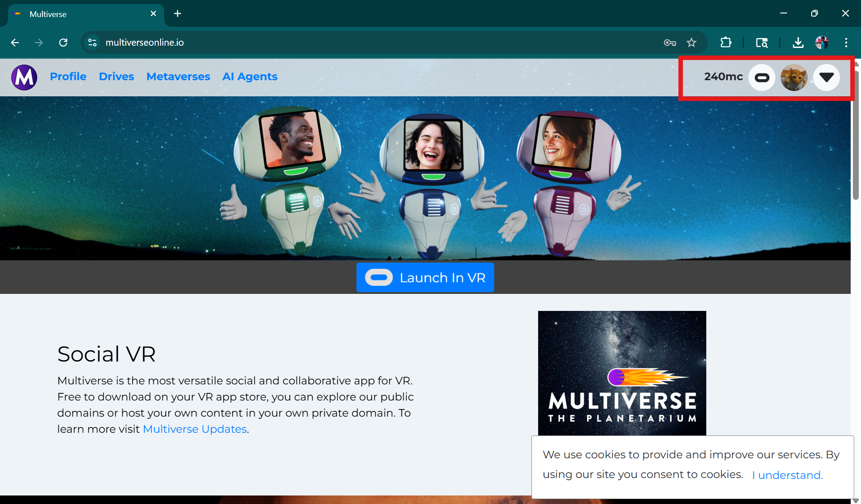Bookmark this page with star icon

click(x=691, y=43)
